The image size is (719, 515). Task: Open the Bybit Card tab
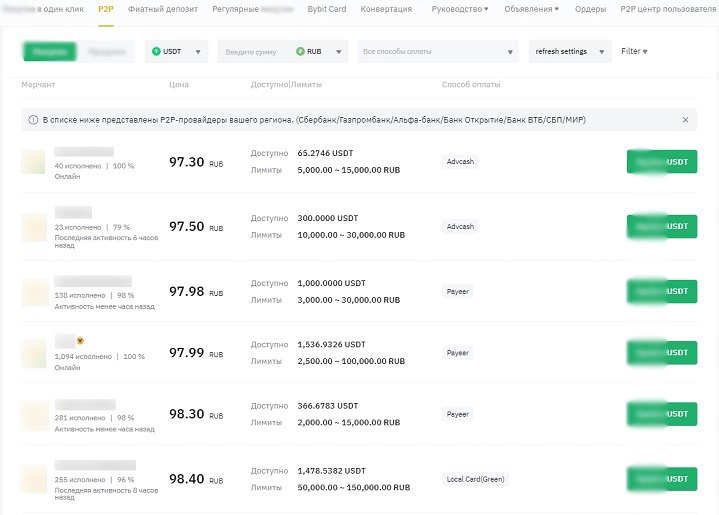[x=326, y=9]
